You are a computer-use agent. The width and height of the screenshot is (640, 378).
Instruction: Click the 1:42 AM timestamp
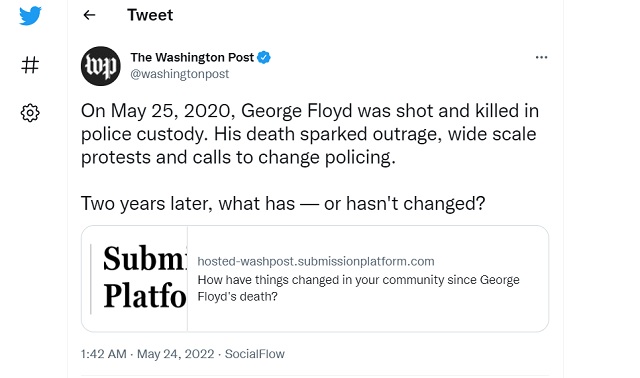[x=104, y=354]
